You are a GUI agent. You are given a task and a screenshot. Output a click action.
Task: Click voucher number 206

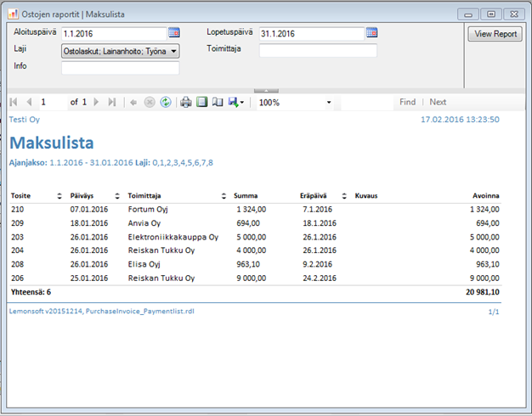[x=17, y=278]
